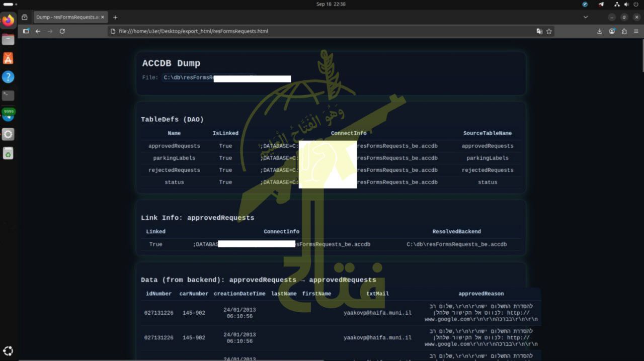Viewport: 644px width, 361px height.
Task: Go back to previous page
Action: click(38, 31)
